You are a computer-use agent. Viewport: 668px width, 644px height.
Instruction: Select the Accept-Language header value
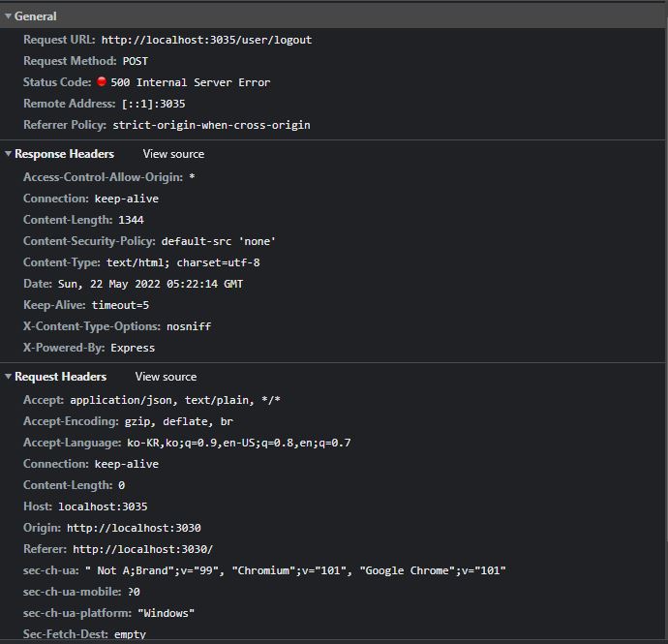pos(238,443)
